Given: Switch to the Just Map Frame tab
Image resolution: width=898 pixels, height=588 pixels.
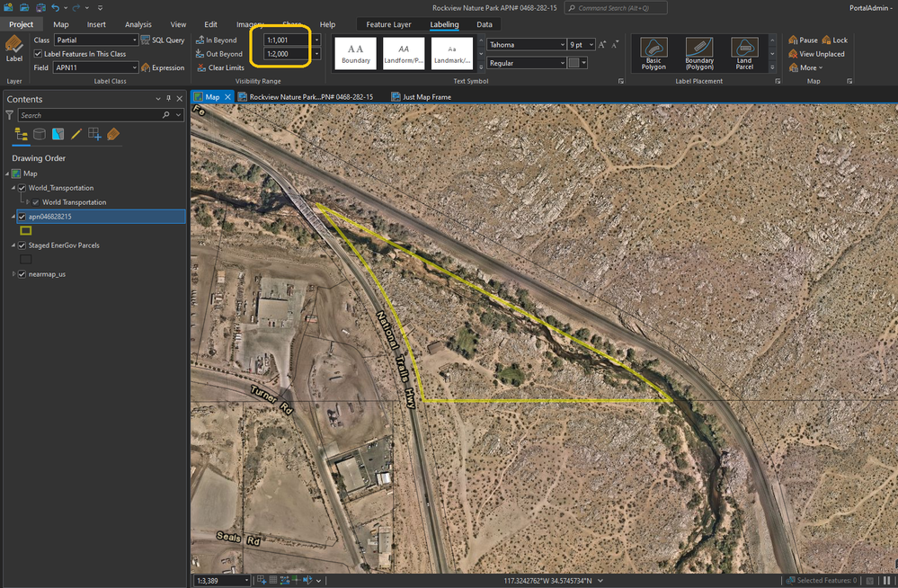Looking at the screenshot, I should [x=426, y=97].
